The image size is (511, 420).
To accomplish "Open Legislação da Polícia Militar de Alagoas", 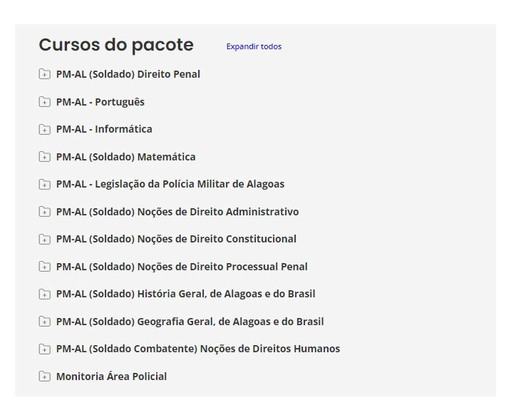I will click(x=170, y=184).
